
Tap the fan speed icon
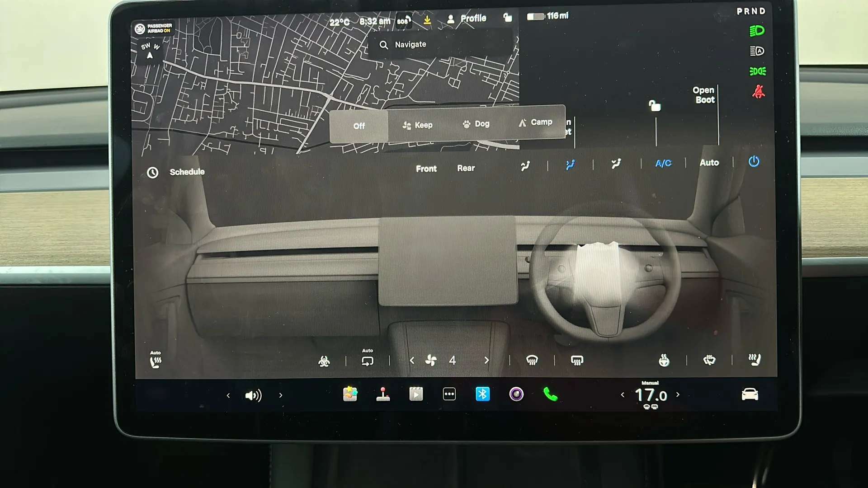431,360
